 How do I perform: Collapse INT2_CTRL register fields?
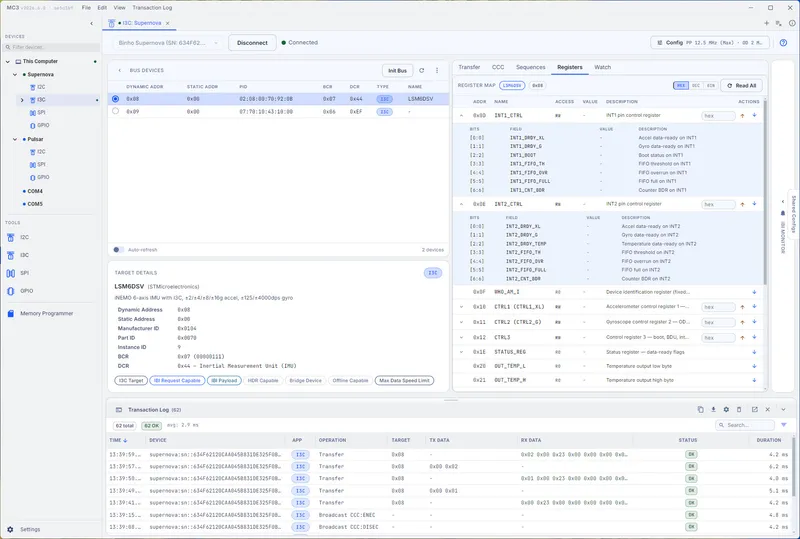[x=461, y=204]
